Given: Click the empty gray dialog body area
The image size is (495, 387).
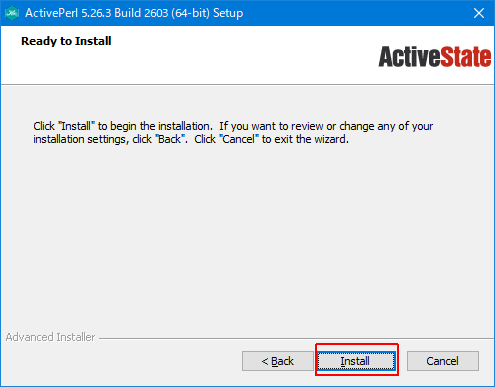Looking at the screenshot, I should click(247, 233).
